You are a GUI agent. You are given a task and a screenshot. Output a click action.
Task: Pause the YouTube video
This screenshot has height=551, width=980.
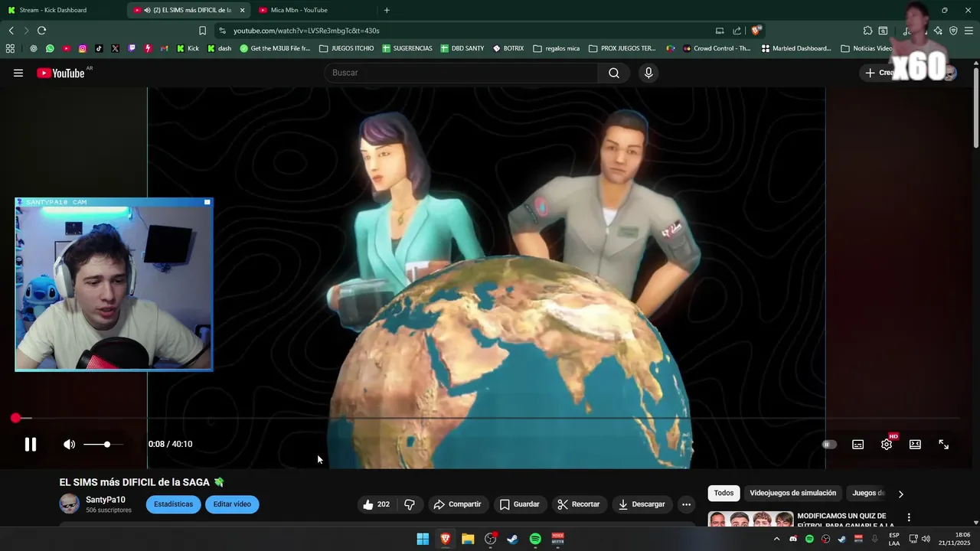point(31,444)
